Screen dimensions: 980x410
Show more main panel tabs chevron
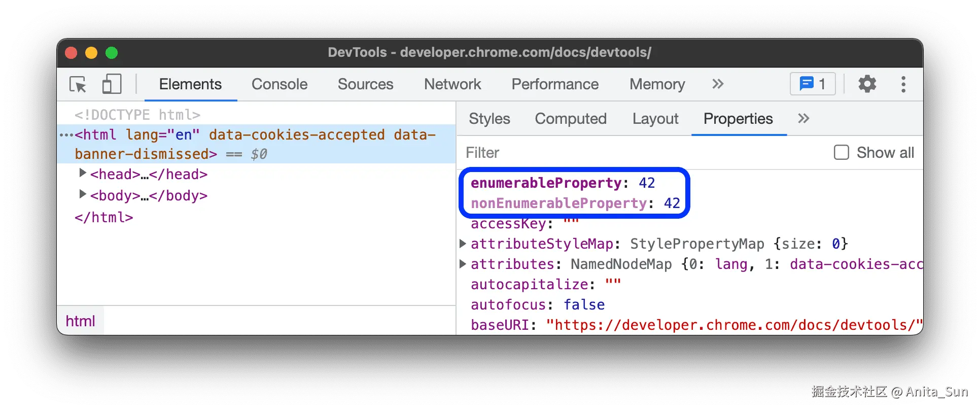(x=718, y=84)
